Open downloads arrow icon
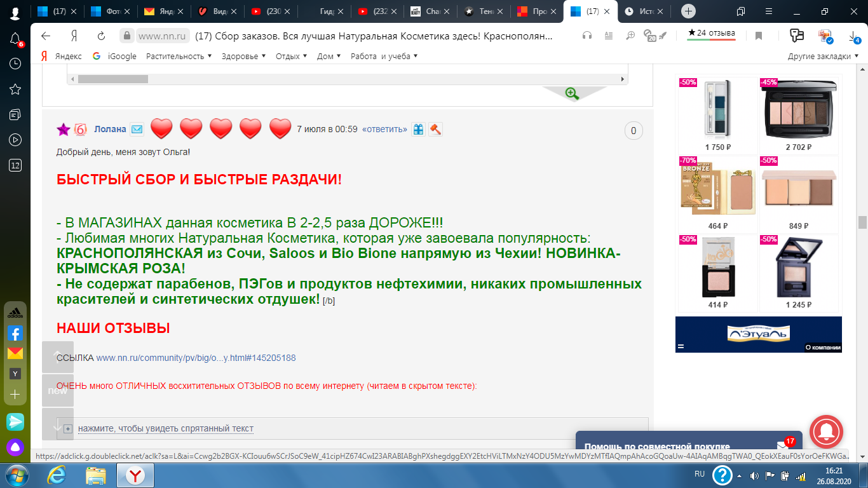868x488 pixels. click(x=853, y=36)
